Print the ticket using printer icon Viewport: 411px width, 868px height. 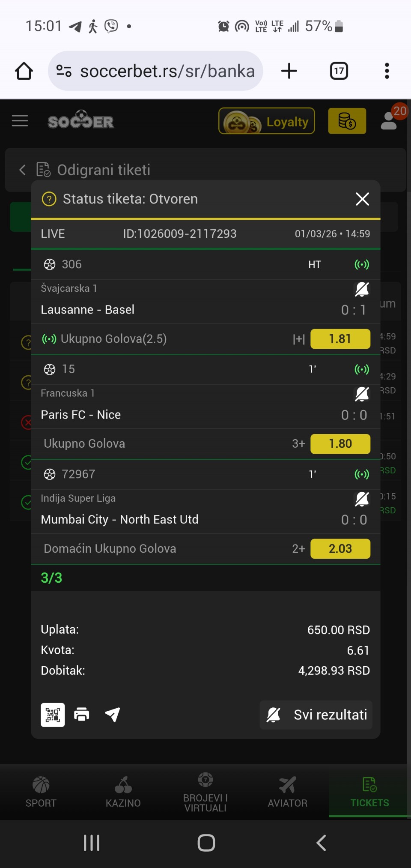[82, 715]
